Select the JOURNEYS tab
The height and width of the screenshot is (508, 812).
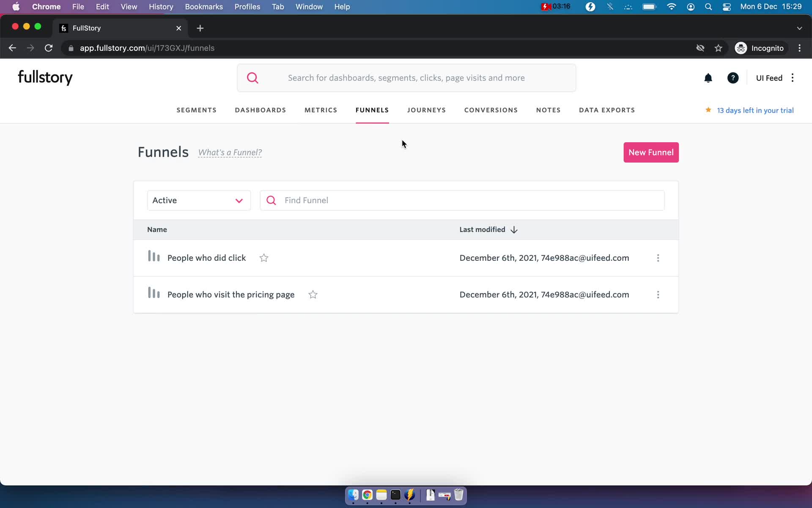click(426, 110)
